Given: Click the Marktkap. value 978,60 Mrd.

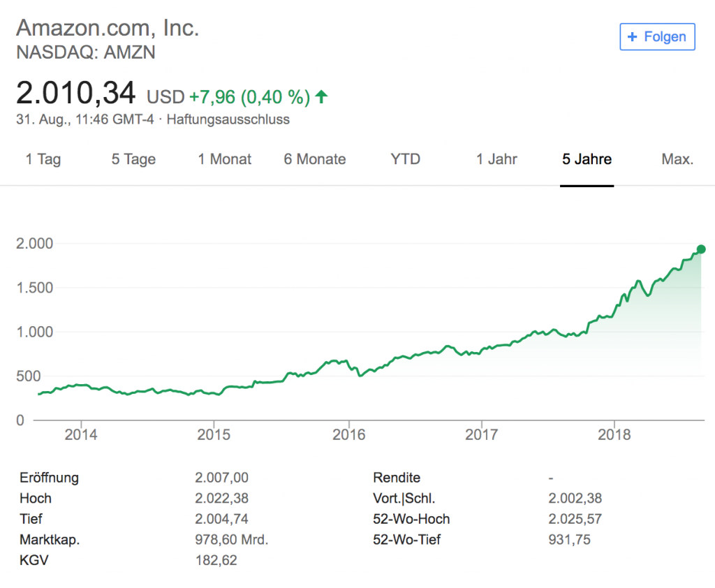Looking at the screenshot, I should click(232, 539).
